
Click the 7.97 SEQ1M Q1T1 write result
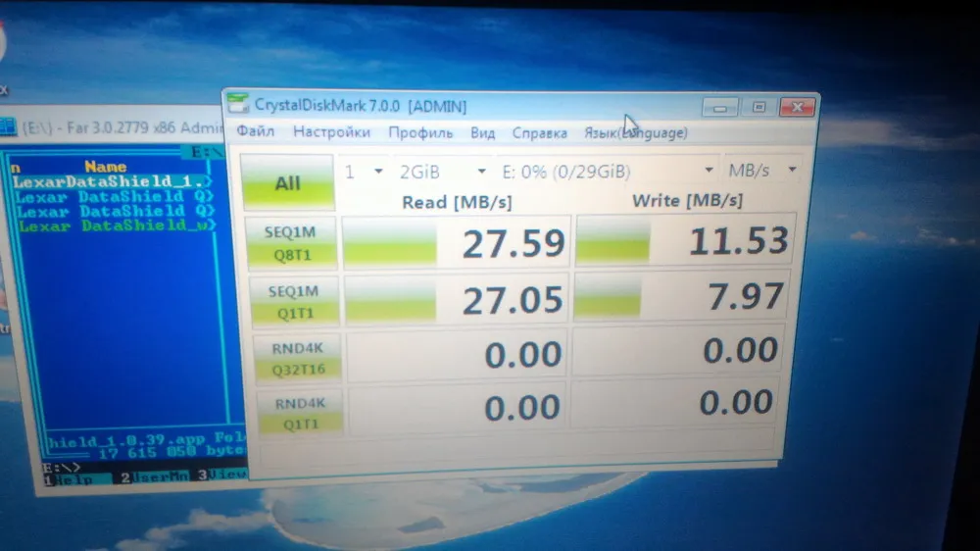(x=681, y=295)
